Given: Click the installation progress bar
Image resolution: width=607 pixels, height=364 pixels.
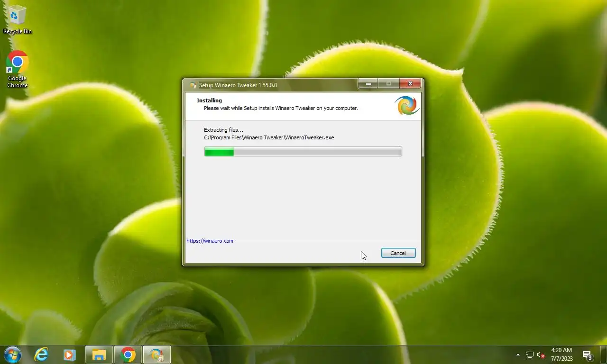Looking at the screenshot, I should pos(303,152).
